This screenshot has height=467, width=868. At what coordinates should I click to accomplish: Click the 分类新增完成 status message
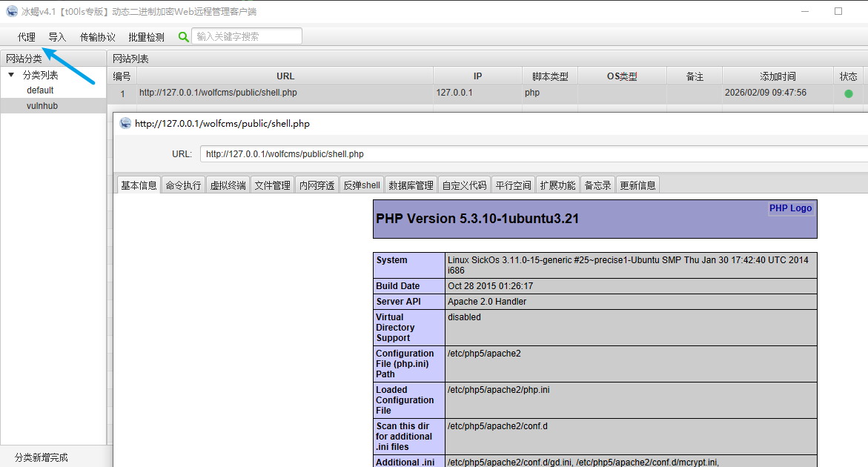pyautogui.click(x=41, y=457)
